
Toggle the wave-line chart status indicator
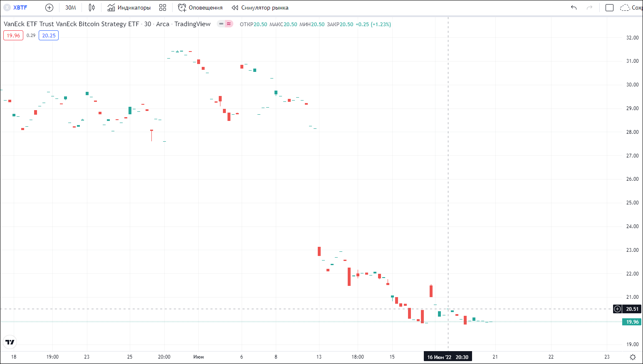click(229, 24)
